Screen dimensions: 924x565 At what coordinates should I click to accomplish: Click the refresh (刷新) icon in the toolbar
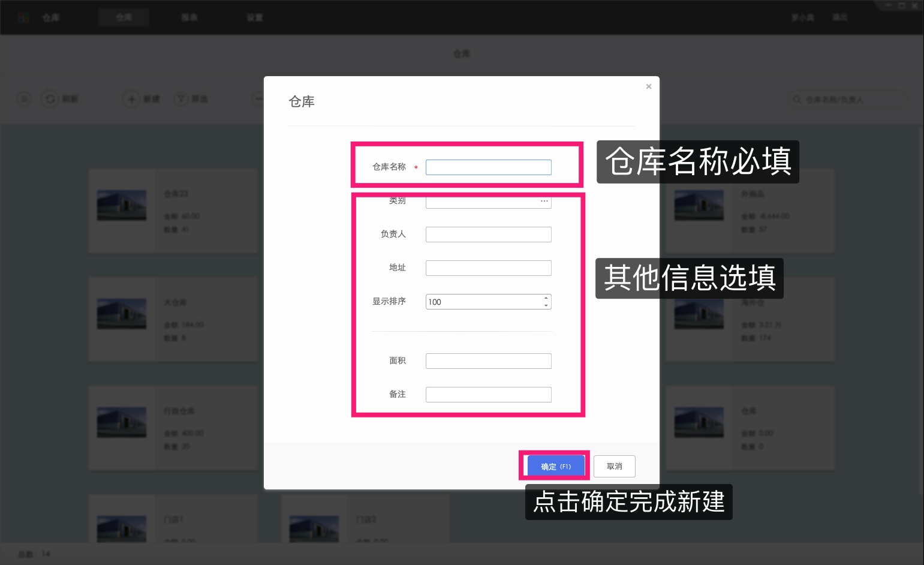click(50, 99)
